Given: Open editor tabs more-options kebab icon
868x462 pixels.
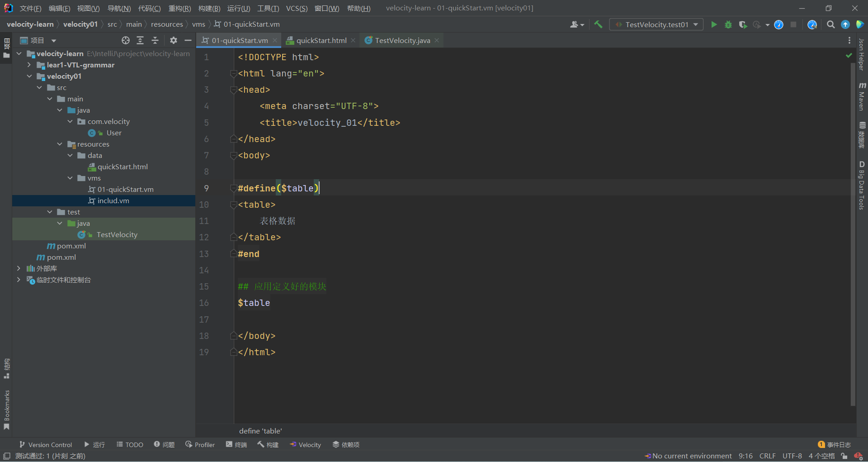Looking at the screenshot, I should coord(849,40).
